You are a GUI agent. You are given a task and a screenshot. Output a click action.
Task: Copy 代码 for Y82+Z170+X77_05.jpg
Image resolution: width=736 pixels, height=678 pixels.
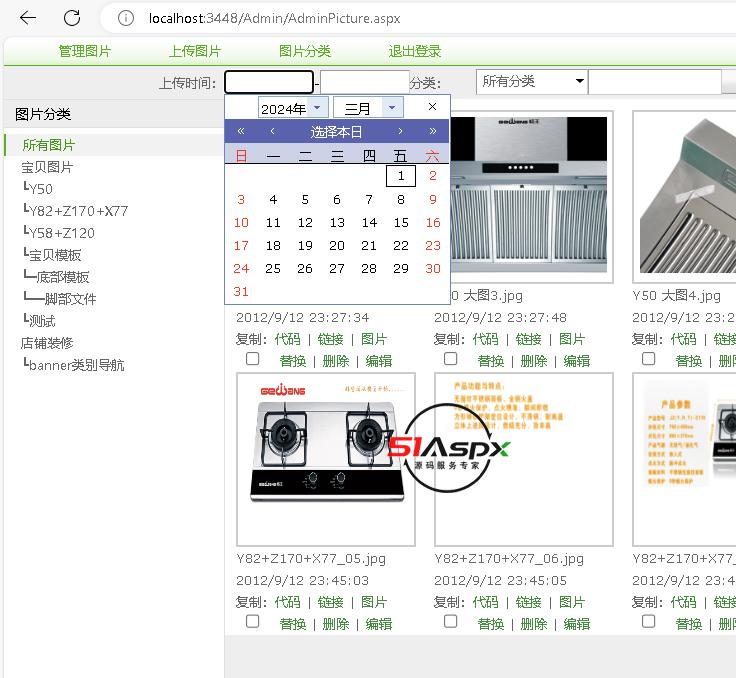coord(287,602)
